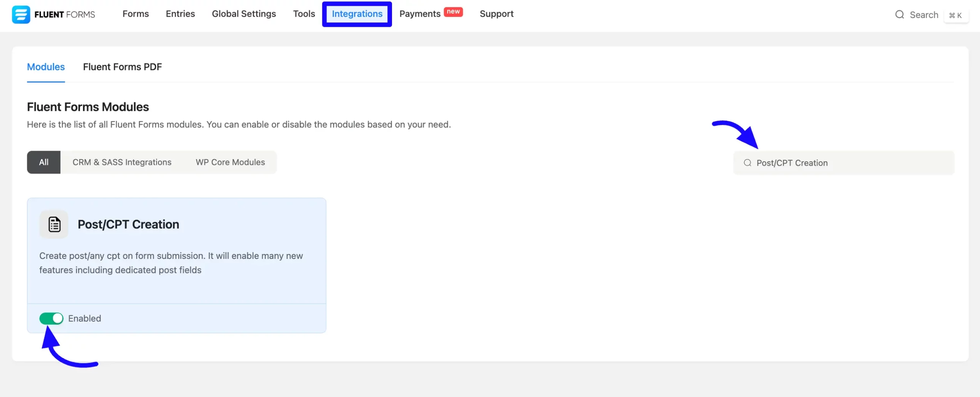Switch to the Fluent Forms PDF tab
980x397 pixels.
click(122, 67)
